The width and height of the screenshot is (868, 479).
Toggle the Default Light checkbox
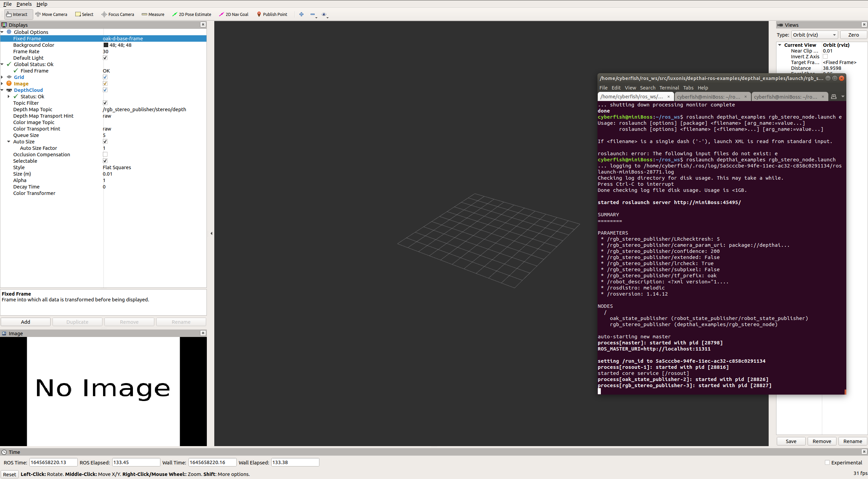105,58
